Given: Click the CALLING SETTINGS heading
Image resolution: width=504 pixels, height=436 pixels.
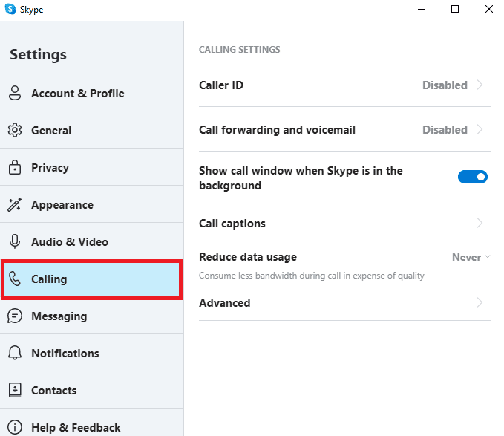Looking at the screenshot, I should pos(240,50).
